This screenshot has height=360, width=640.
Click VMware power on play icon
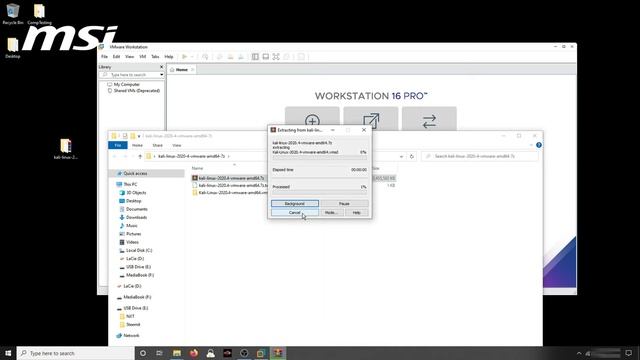point(184,57)
